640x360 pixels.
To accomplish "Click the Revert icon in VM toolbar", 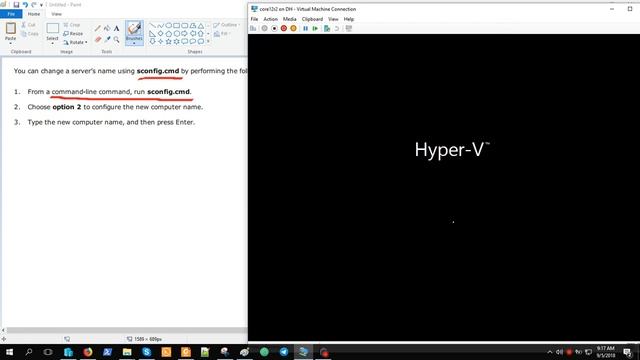I will [337, 29].
